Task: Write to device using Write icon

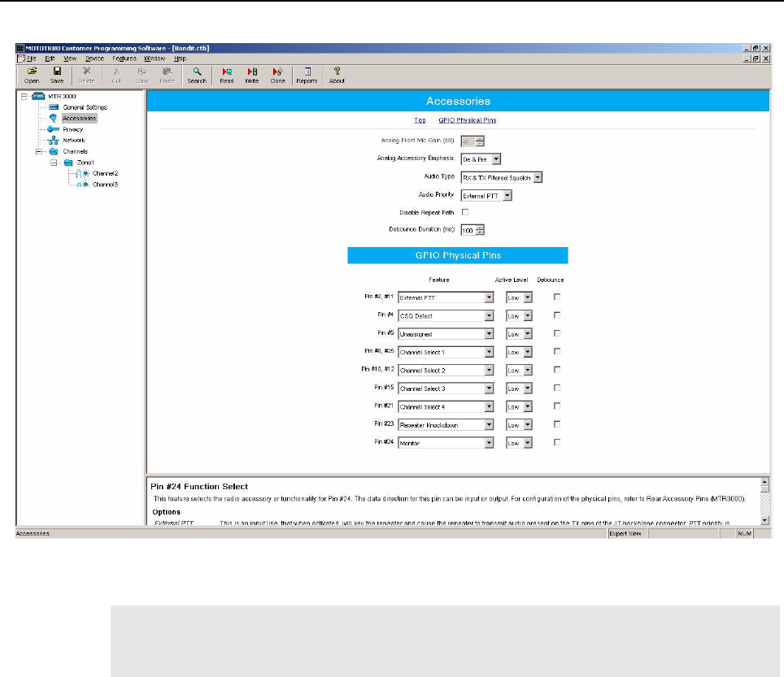Action: pos(252,76)
